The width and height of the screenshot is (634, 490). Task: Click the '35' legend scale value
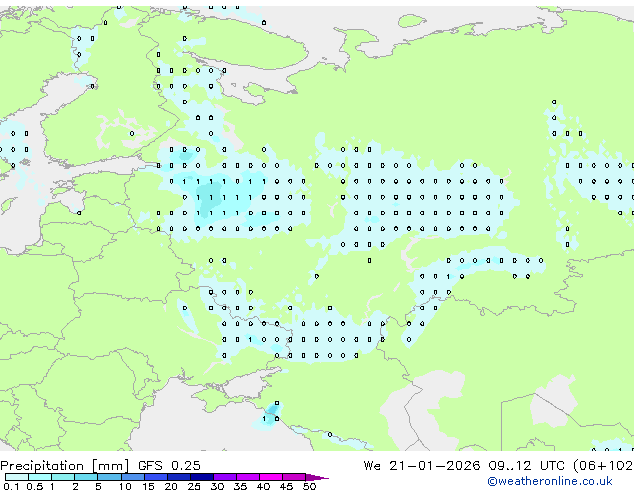tap(240, 486)
